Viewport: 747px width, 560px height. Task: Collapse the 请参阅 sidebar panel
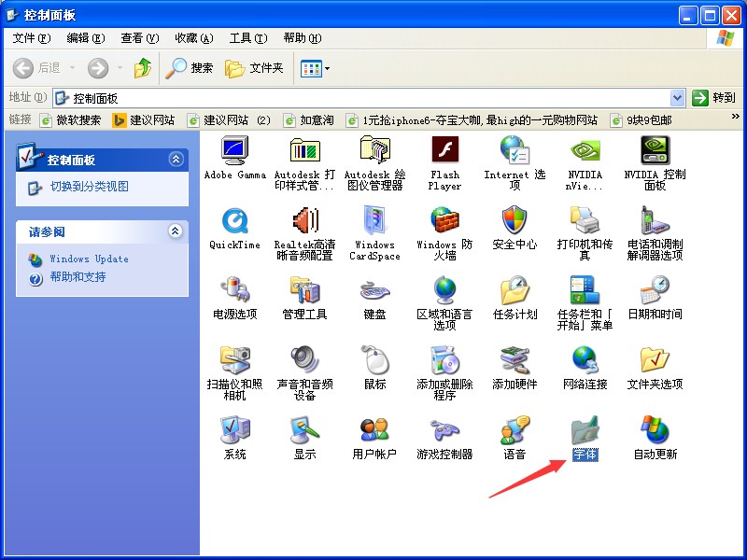(176, 231)
